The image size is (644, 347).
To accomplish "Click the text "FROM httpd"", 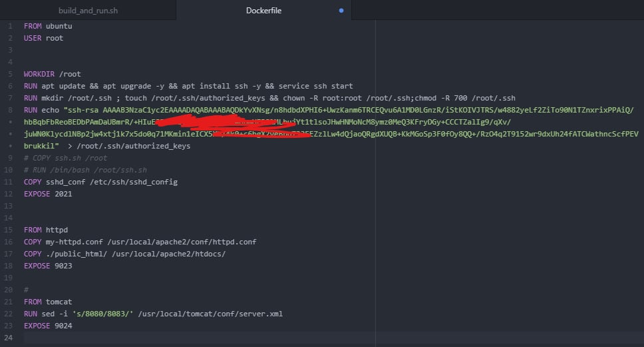I will pyautogui.click(x=46, y=230).
